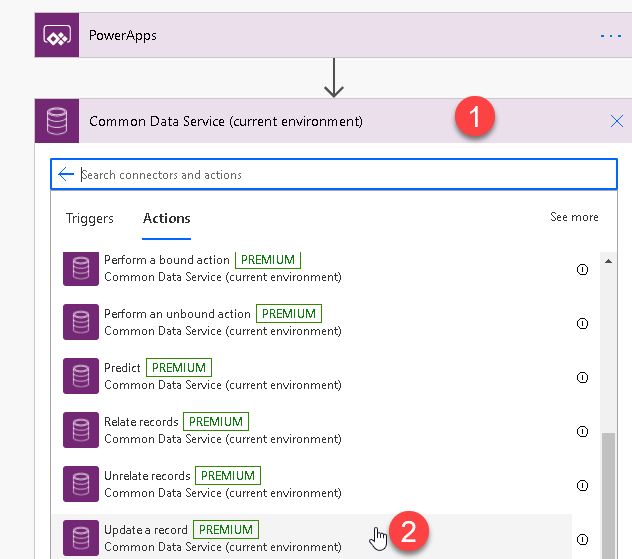
Task: Select Perform an unbound action
Action: 178,314
